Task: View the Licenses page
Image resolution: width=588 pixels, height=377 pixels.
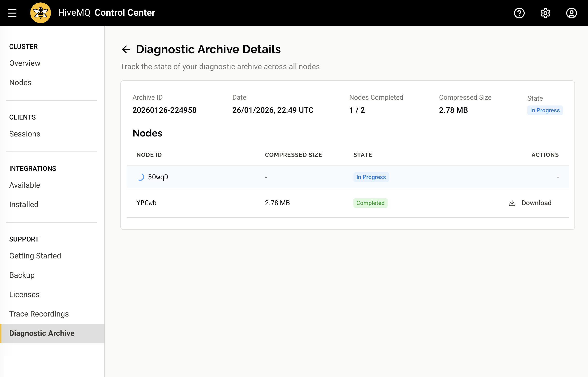Action: click(x=24, y=294)
